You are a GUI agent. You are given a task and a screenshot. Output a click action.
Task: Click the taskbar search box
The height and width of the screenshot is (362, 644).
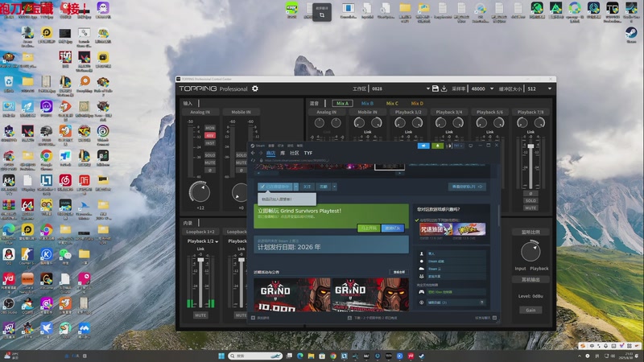click(x=255, y=356)
